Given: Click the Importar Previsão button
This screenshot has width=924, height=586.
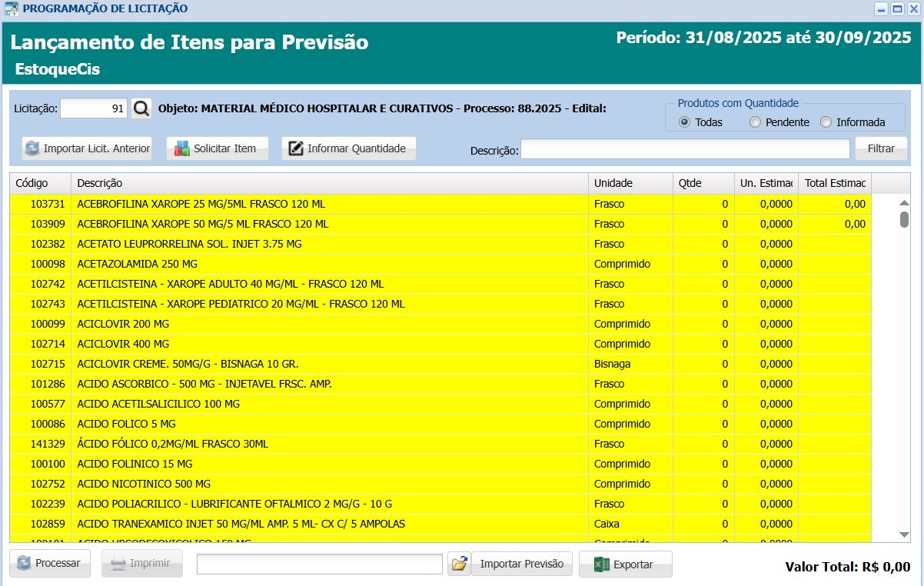Looking at the screenshot, I should [x=522, y=564].
